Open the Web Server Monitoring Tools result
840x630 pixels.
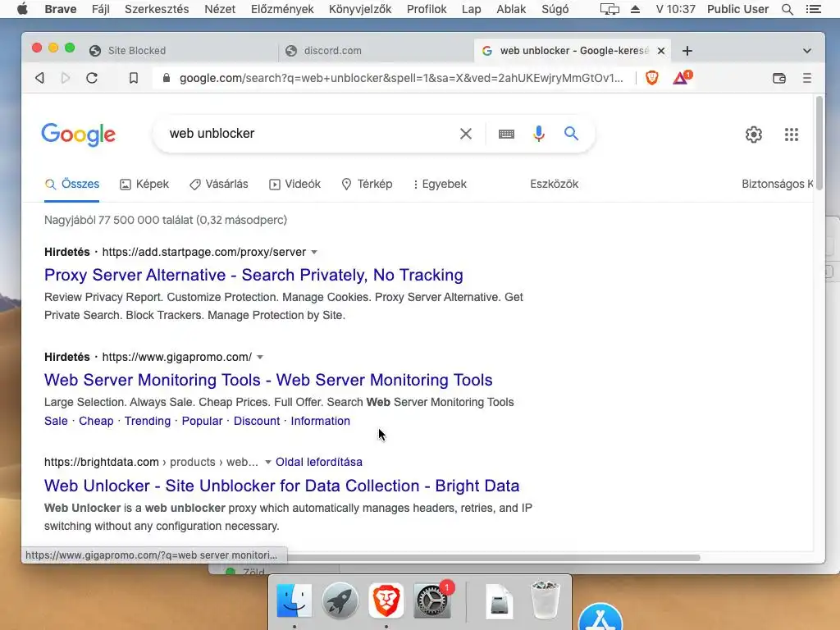(268, 380)
